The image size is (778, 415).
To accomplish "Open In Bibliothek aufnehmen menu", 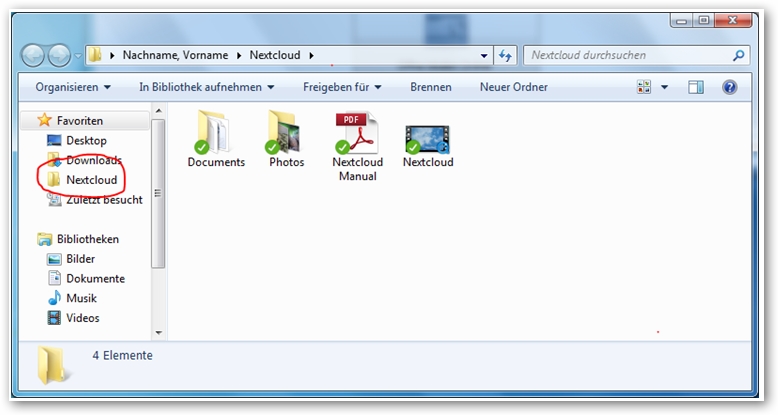I will tap(206, 87).
